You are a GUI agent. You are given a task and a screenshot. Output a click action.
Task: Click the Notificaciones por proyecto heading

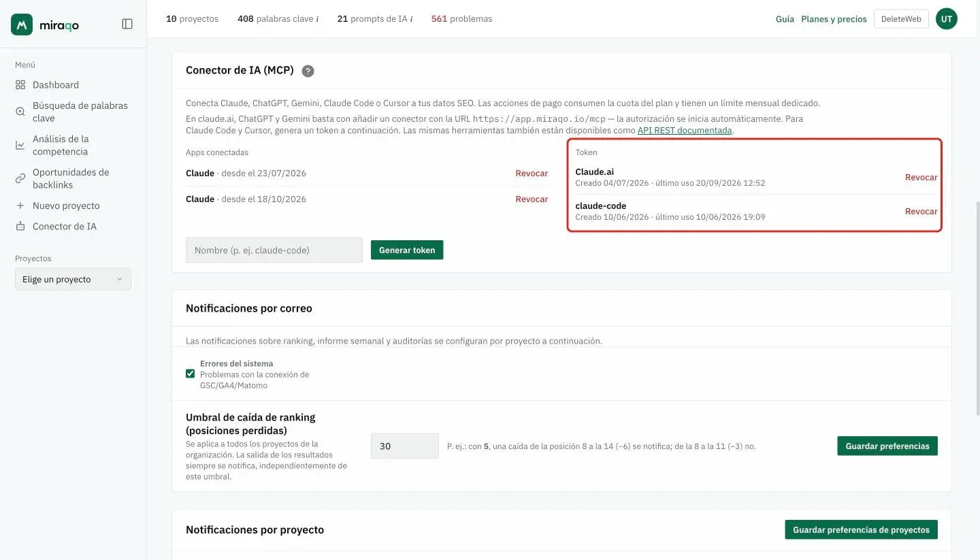[x=255, y=529]
